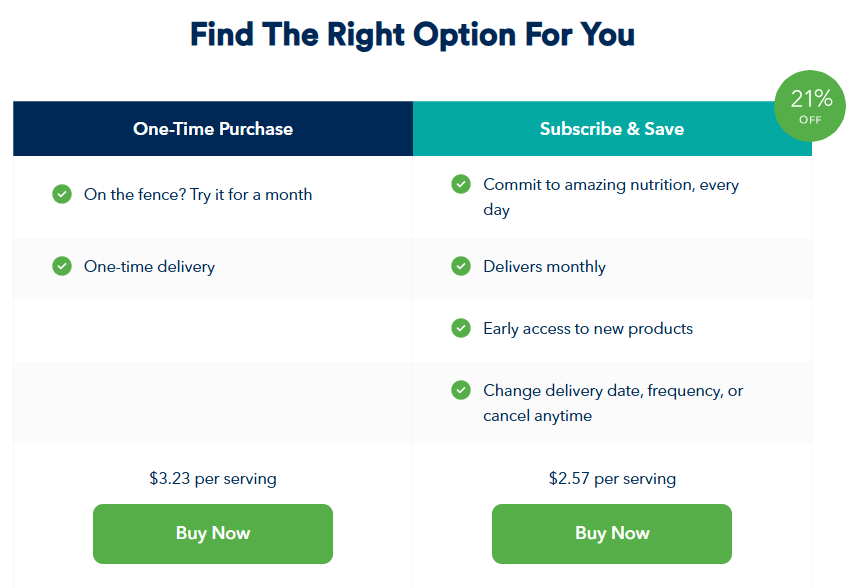
Task: Click the checkmark beside "Change delivery date"
Action: (x=461, y=390)
